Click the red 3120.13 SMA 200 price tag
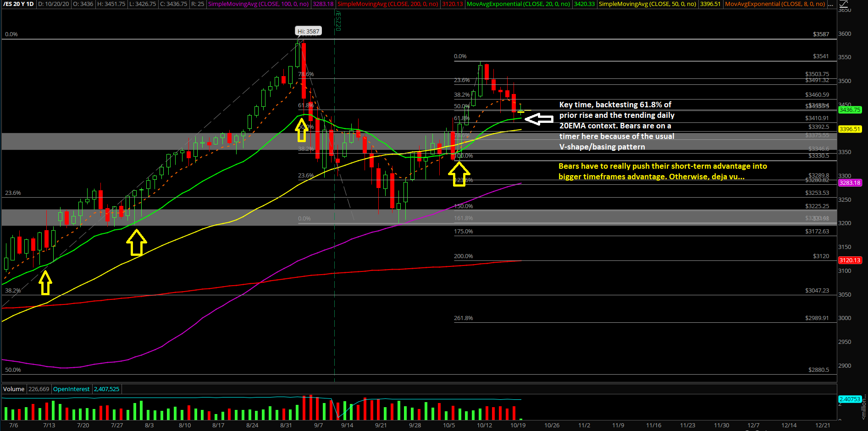The width and height of the screenshot is (868, 431). click(850, 260)
